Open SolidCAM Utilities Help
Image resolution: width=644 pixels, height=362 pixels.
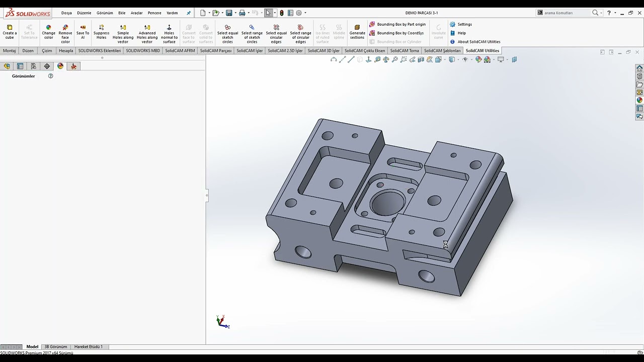tap(458, 33)
